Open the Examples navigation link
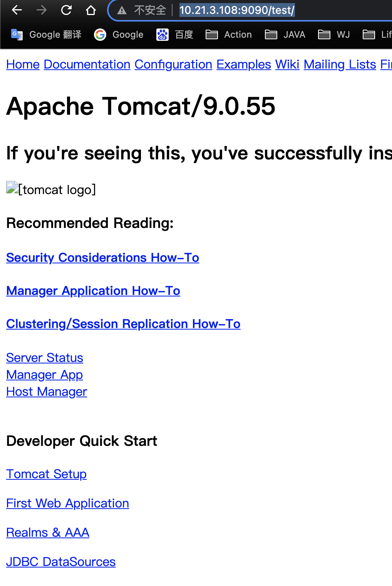 coord(244,64)
